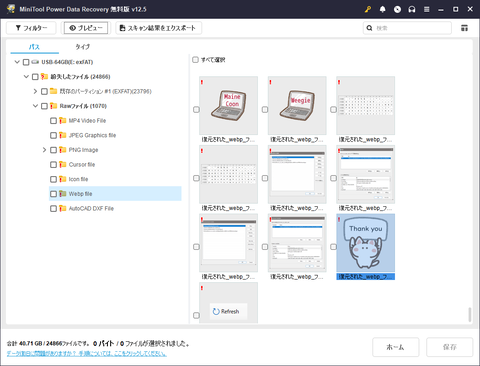Tick the checkbox for Webp file folder
Image resolution: width=480 pixels, height=366 pixels.
point(53,194)
